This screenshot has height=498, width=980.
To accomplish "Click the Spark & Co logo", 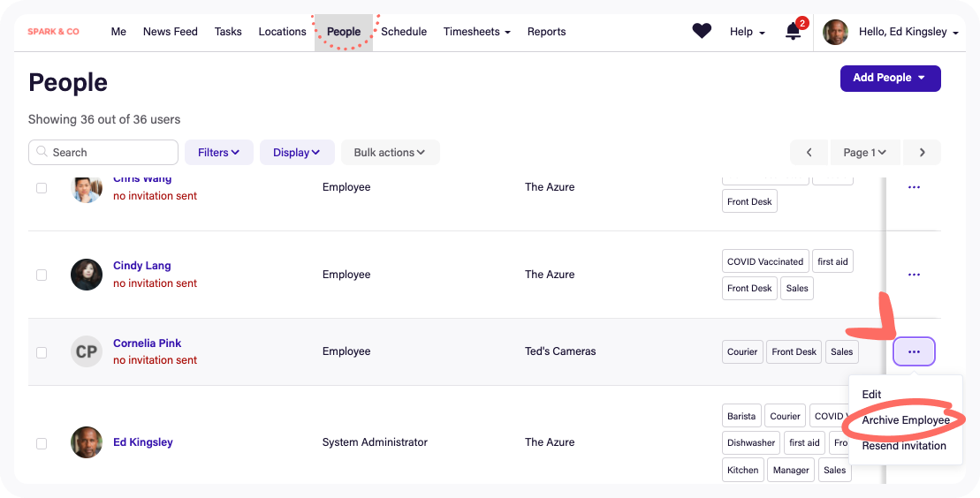I will point(53,32).
